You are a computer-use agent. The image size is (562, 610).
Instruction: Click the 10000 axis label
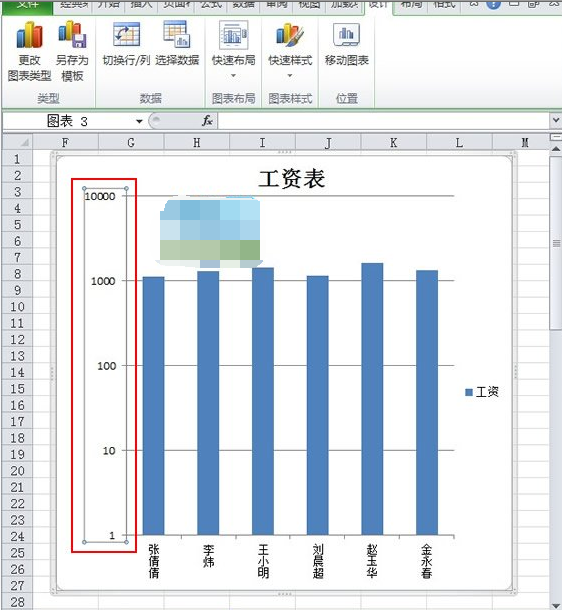[100, 196]
